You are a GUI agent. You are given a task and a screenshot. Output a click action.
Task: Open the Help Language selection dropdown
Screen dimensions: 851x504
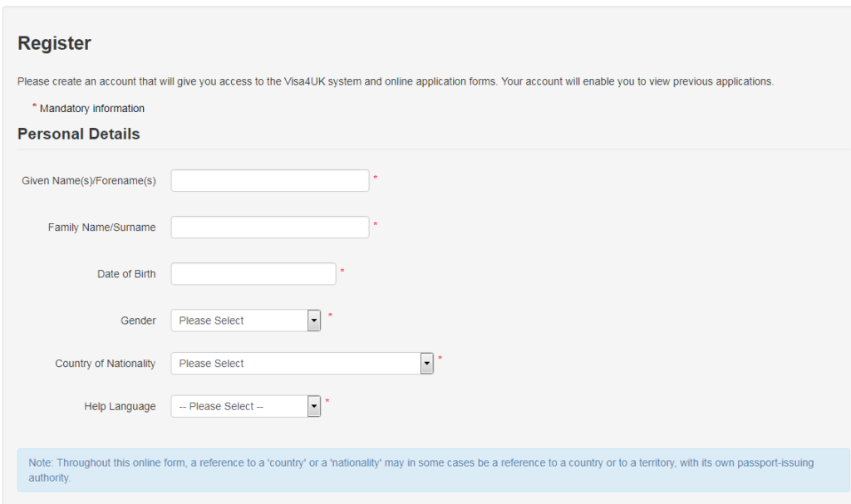click(x=239, y=407)
